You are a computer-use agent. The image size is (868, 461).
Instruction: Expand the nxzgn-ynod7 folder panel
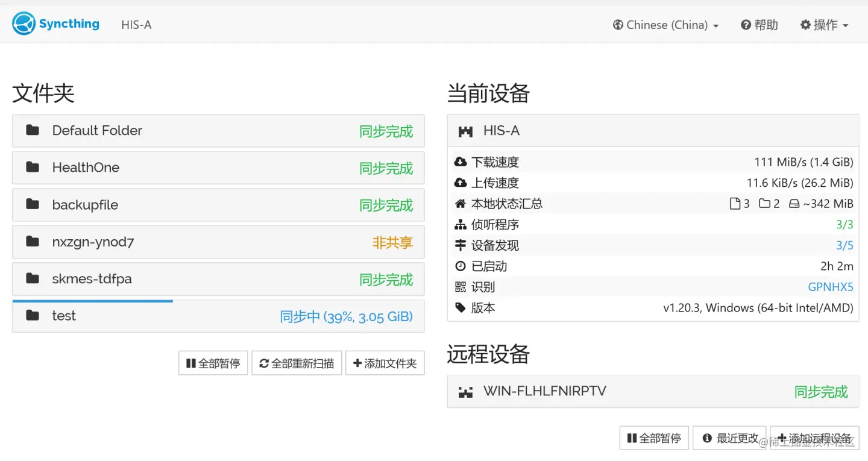tap(218, 242)
